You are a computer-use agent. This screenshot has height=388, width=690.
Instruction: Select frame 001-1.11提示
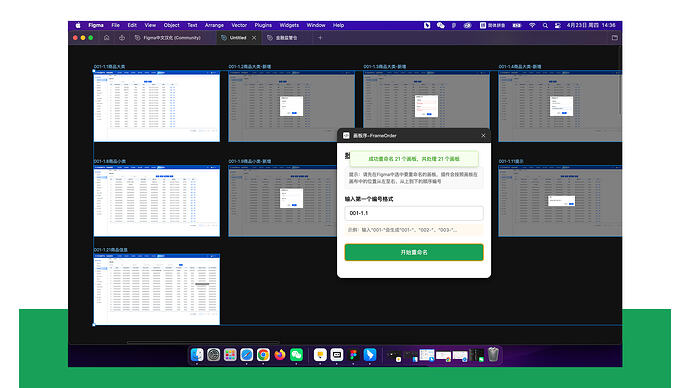point(560,201)
